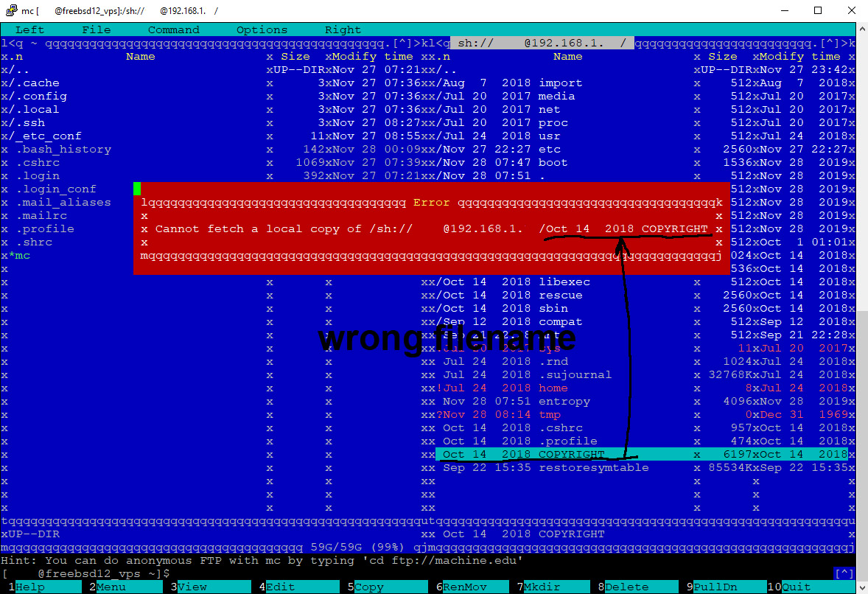Open left panel directory history [^] list
The image size is (868, 594).
402,43
